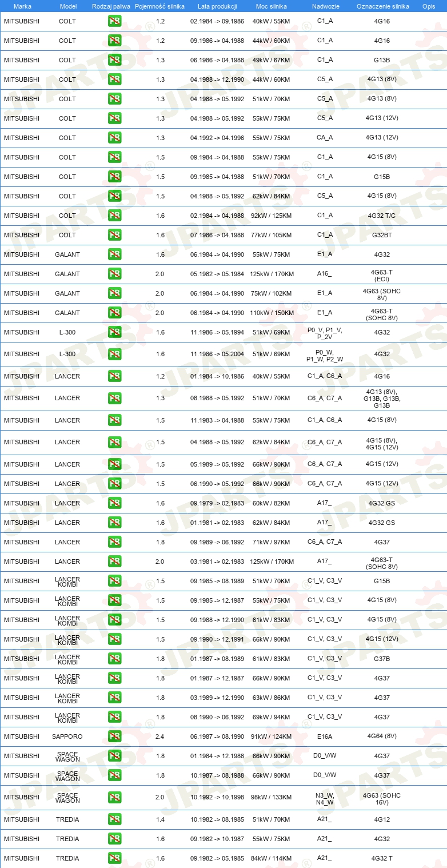Click the P0_V, P1_V, P_2V body cell

point(325,333)
